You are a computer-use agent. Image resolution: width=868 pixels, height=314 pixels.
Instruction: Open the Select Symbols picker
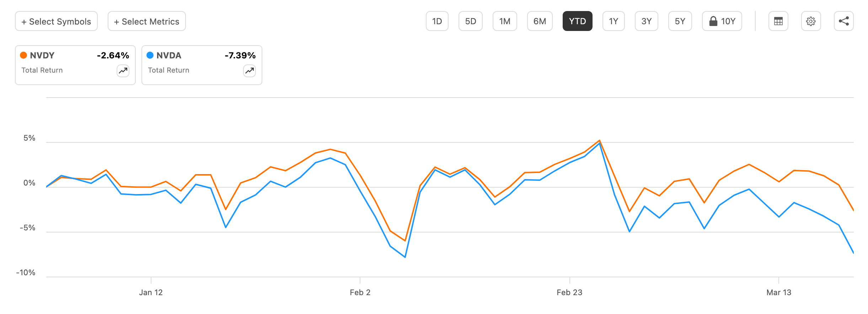[x=56, y=21]
